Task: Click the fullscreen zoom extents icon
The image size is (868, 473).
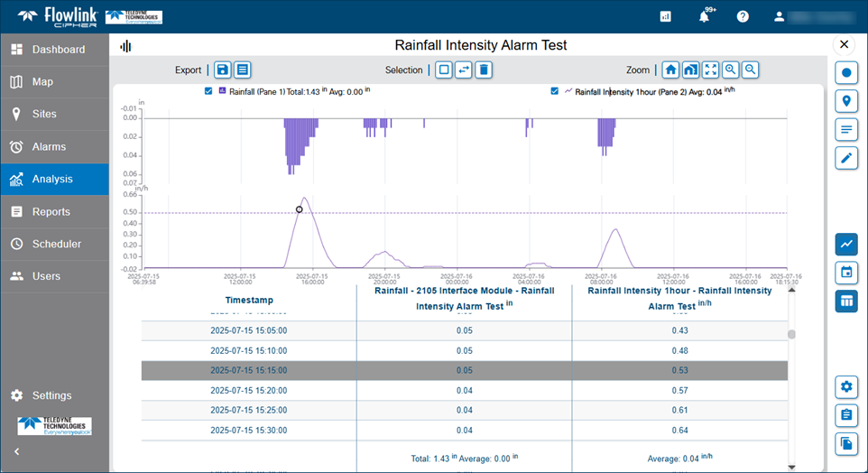Action: coord(710,70)
